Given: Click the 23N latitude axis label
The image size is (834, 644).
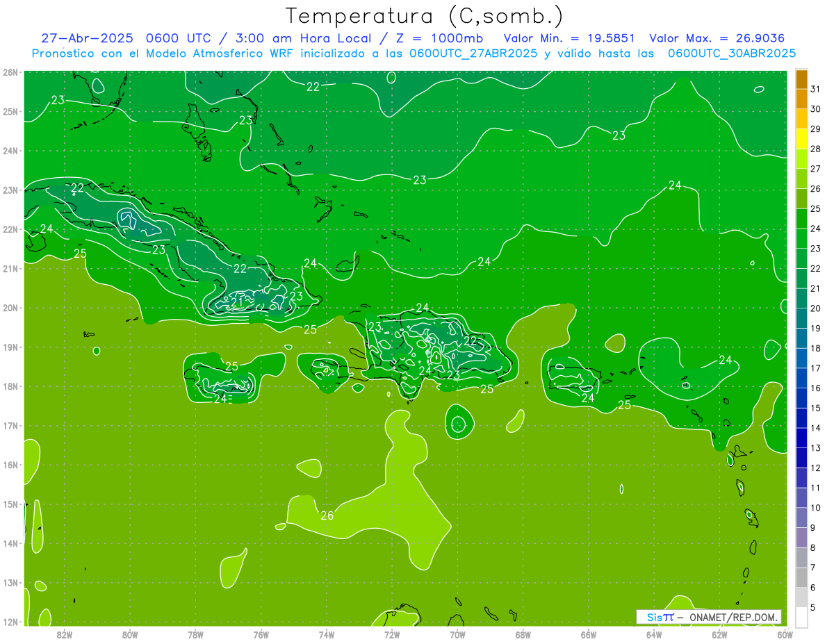Looking at the screenshot, I should click(x=10, y=190).
